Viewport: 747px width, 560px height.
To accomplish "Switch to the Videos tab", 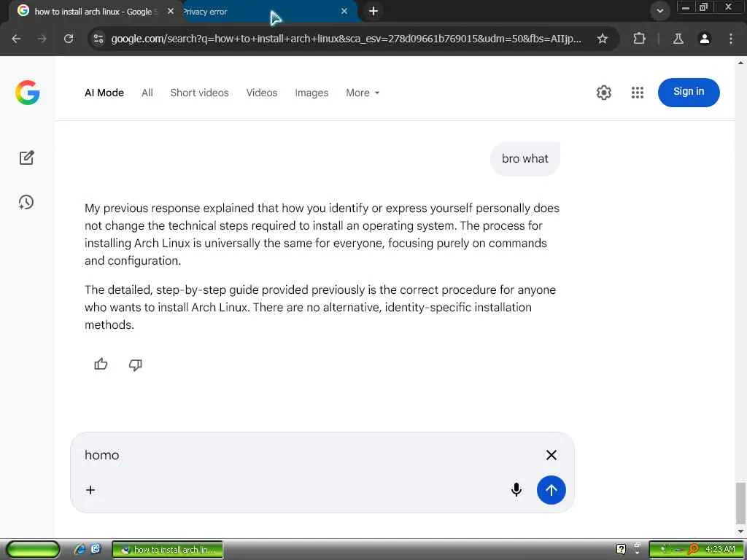I will point(262,93).
